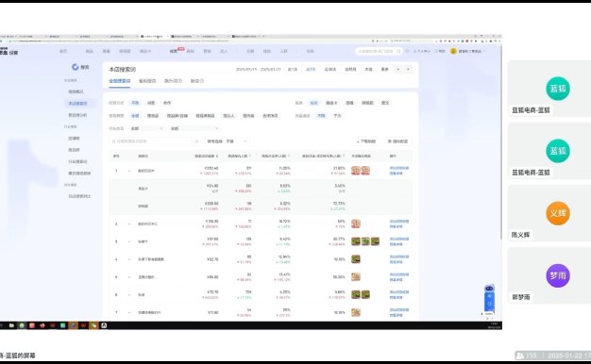Open 本店搜索词 in left sidebar

pyautogui.click(x=77, y=103)
